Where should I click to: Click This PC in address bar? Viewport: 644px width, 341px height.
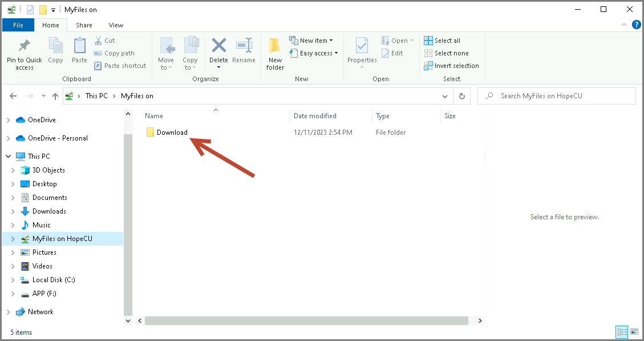tap(96, 96)
